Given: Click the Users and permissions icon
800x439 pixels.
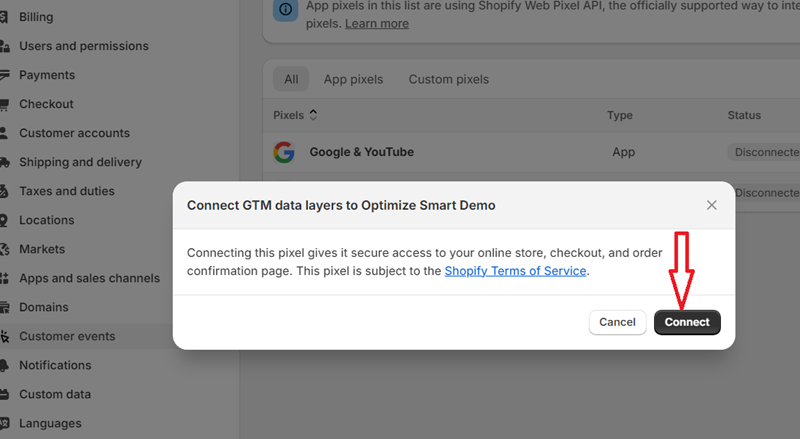Looking at the screenshot, I should click(x=4, y=46).
